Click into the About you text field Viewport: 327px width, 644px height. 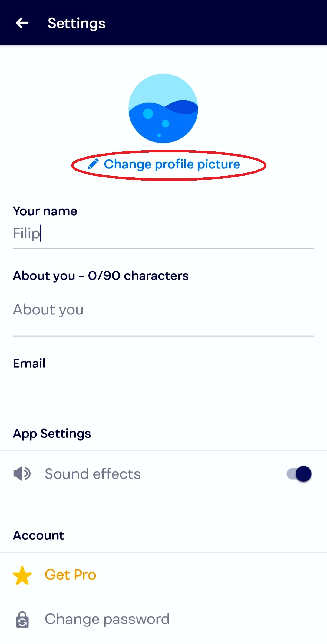click(x=163, y=310)
